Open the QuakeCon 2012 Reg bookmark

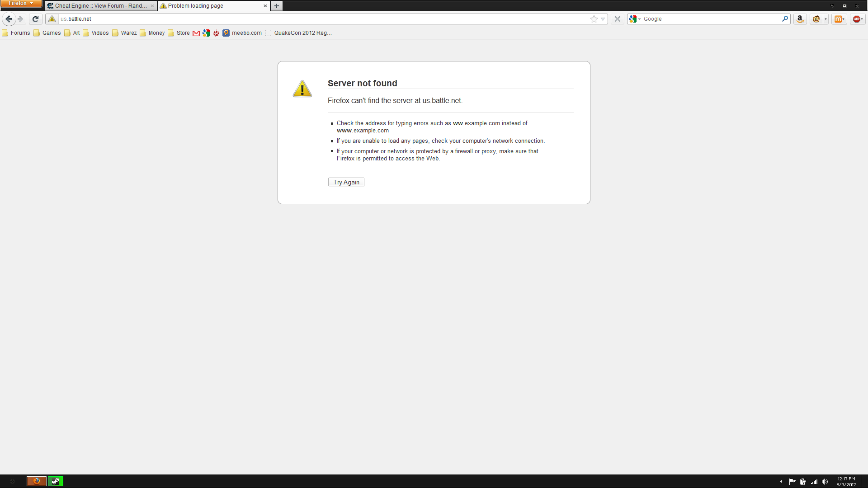(x=298, y=33)
